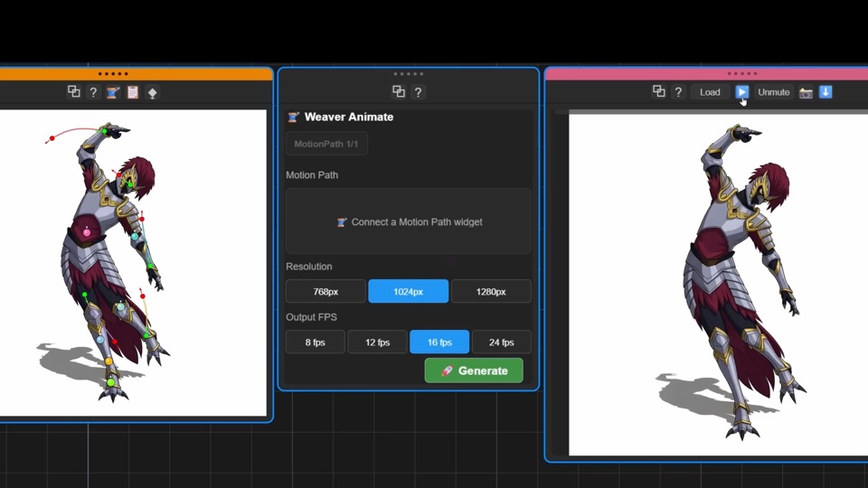Take a snapshot with the camera icon

point(806,93)
